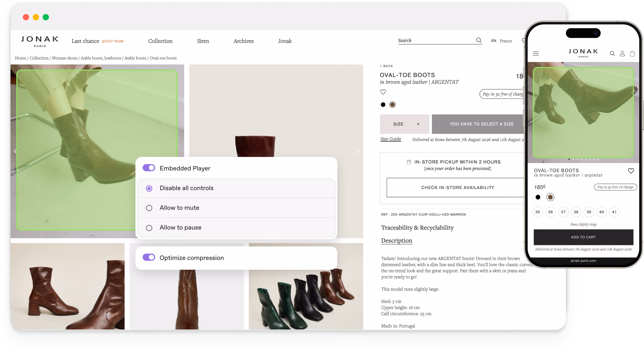
Task: Open the mobile account icon
Action: pyautogui.click(x=622, y=54)
